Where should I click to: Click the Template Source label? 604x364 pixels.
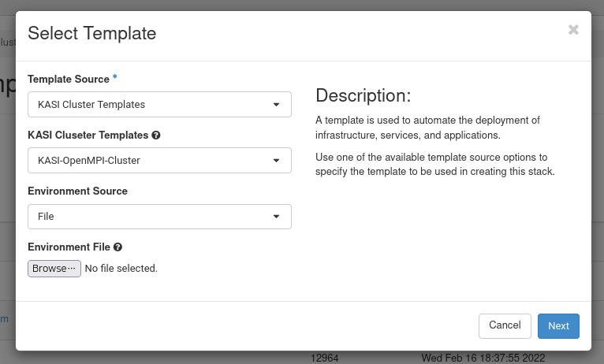pos(68,80)
